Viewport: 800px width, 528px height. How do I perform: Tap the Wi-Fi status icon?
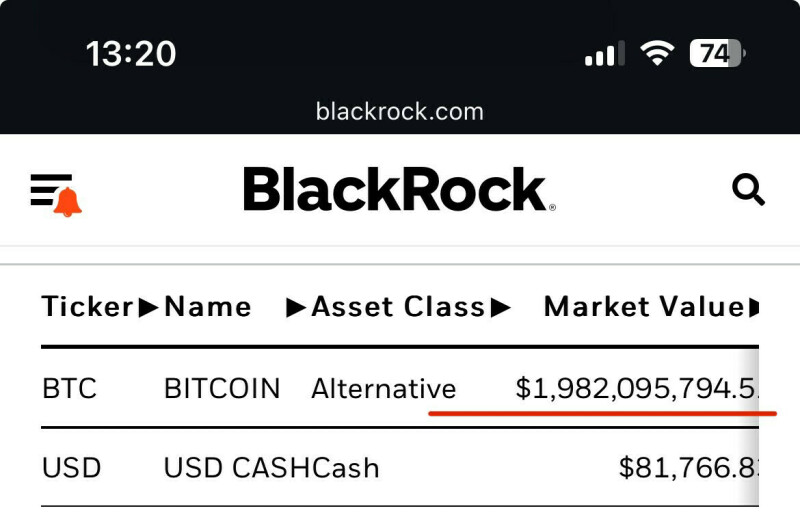tap(656, 53)
